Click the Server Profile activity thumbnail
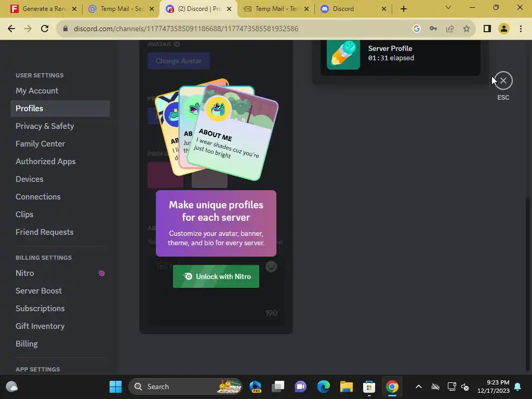 click(343, 54)
